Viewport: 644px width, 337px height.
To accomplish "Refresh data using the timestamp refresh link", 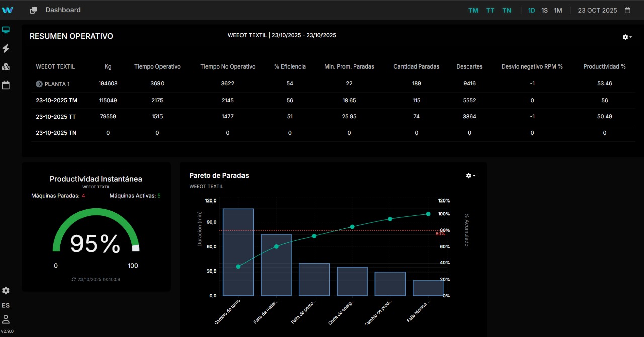I will pyautogui.click(x=96, y=279).
